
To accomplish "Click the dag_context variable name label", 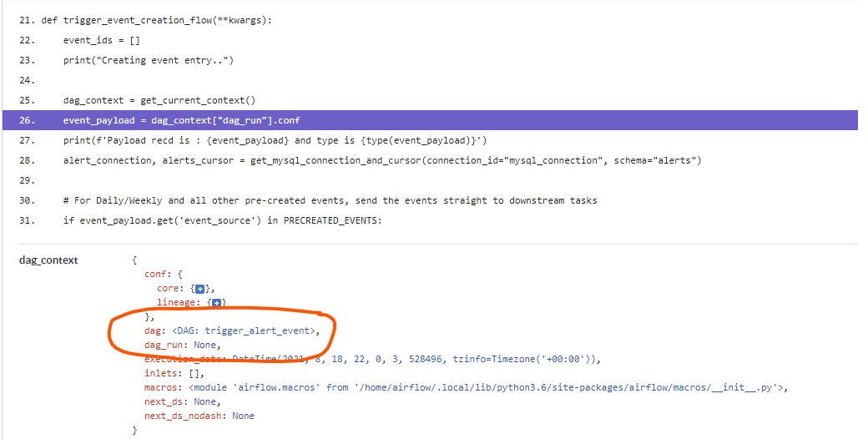I will (x=48, y=260).
